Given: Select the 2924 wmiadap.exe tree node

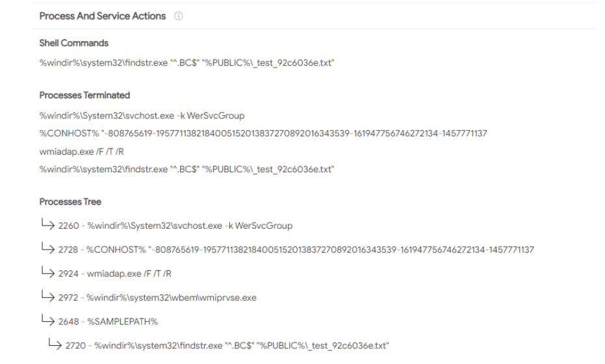Looking at the screenshot, I should (x=115, y=274).
